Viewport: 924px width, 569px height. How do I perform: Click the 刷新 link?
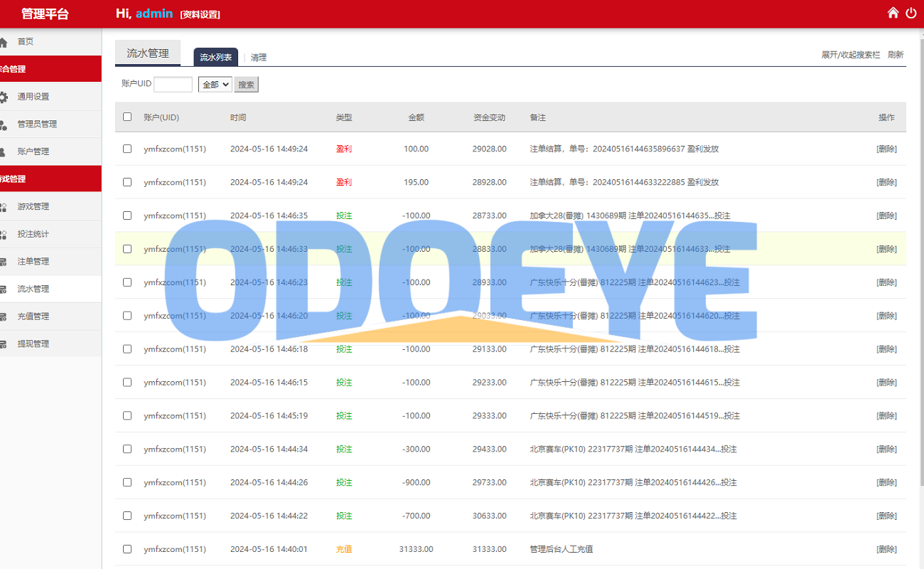pos(896,55)
